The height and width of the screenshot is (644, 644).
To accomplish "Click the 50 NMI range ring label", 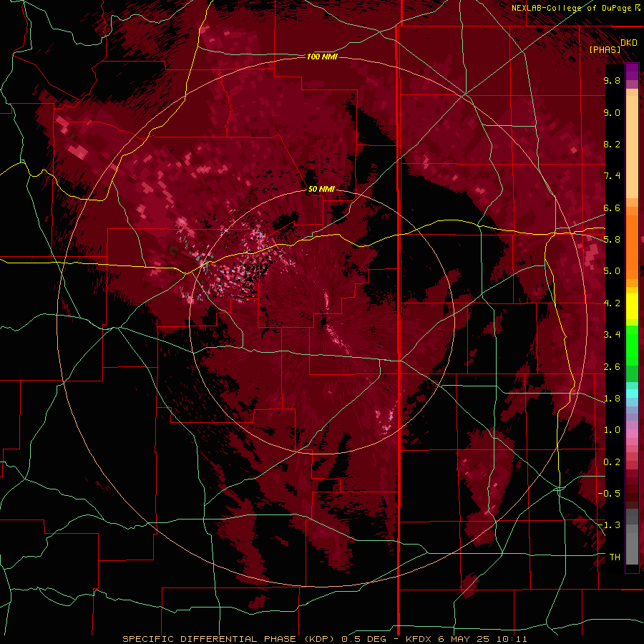I will (x=321, y=189).
